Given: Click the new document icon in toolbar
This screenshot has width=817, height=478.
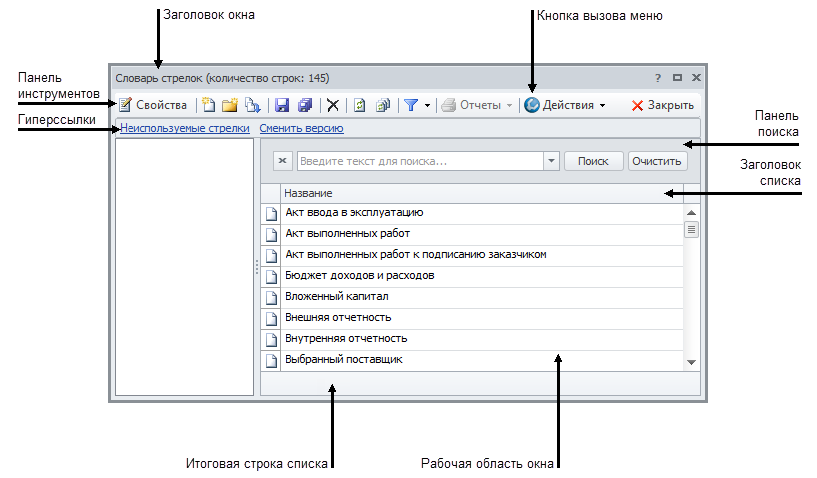Looking at the screenshot, I should click(x=209, y=105).
